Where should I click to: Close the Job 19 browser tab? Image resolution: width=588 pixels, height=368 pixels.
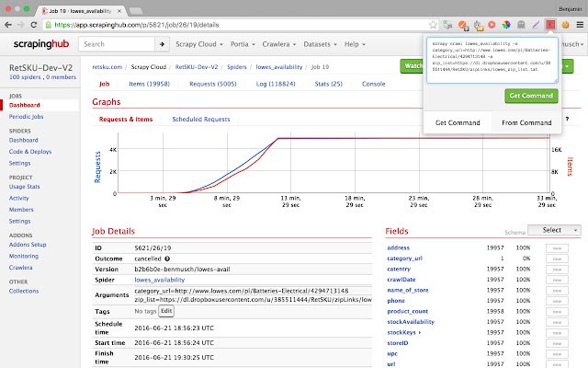(x=119, y=11)
